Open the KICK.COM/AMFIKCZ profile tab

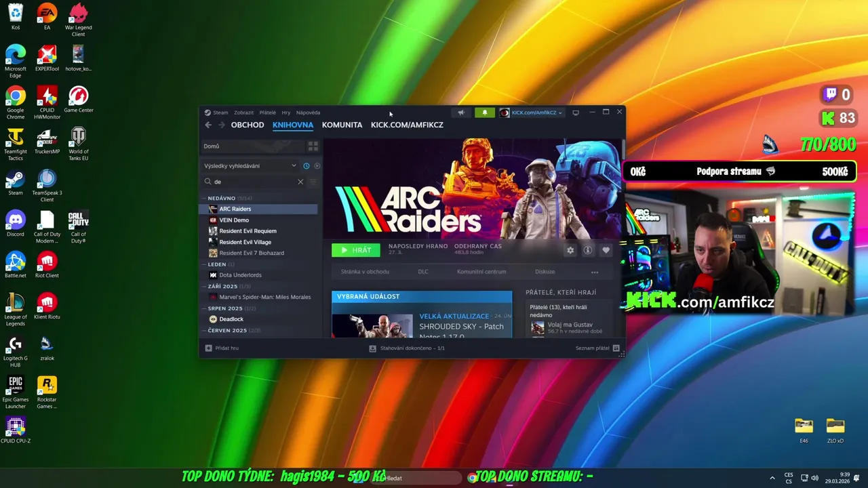click(x=407, y=125)
